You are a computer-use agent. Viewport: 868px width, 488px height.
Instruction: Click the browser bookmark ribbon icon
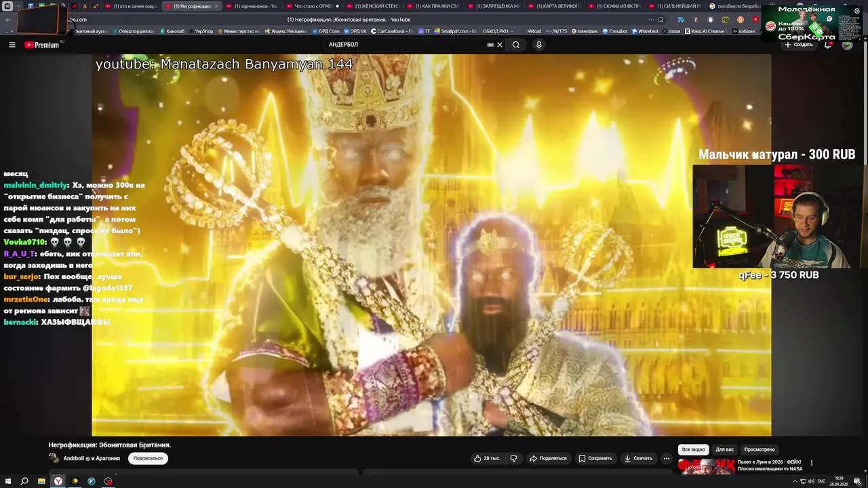coord(660,20)
